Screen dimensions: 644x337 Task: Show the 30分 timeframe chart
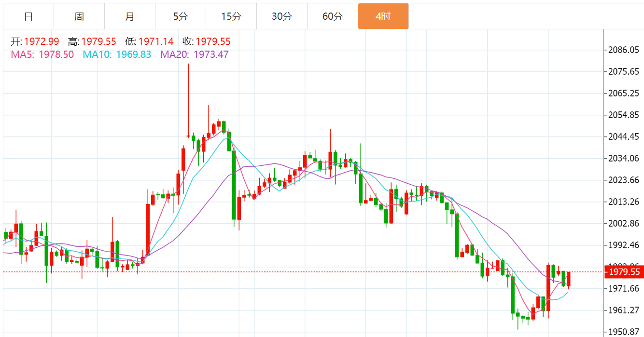282,16
